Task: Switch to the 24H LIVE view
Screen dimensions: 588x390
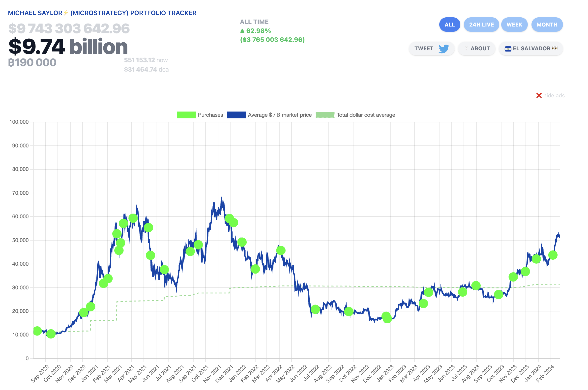Action: [x=481, y=25]
